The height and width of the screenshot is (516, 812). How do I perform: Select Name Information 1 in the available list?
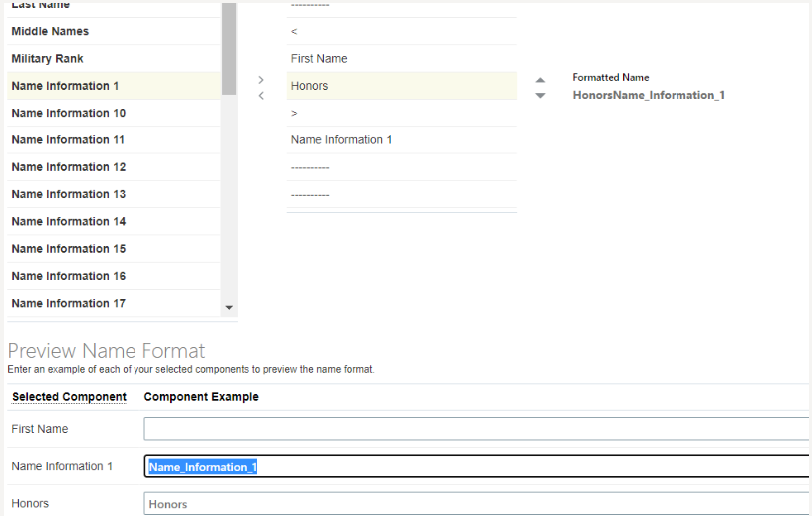[114, 86]
